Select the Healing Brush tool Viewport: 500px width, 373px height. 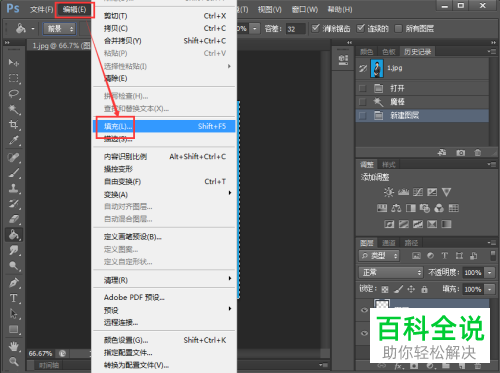pos(14,157)
